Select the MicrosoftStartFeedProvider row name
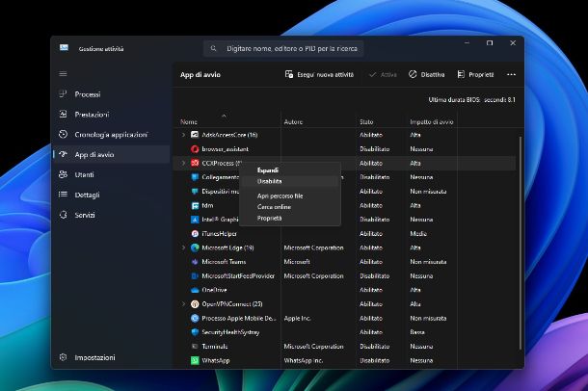This screenshot has width=588, height=391. (x=238, y=276)
